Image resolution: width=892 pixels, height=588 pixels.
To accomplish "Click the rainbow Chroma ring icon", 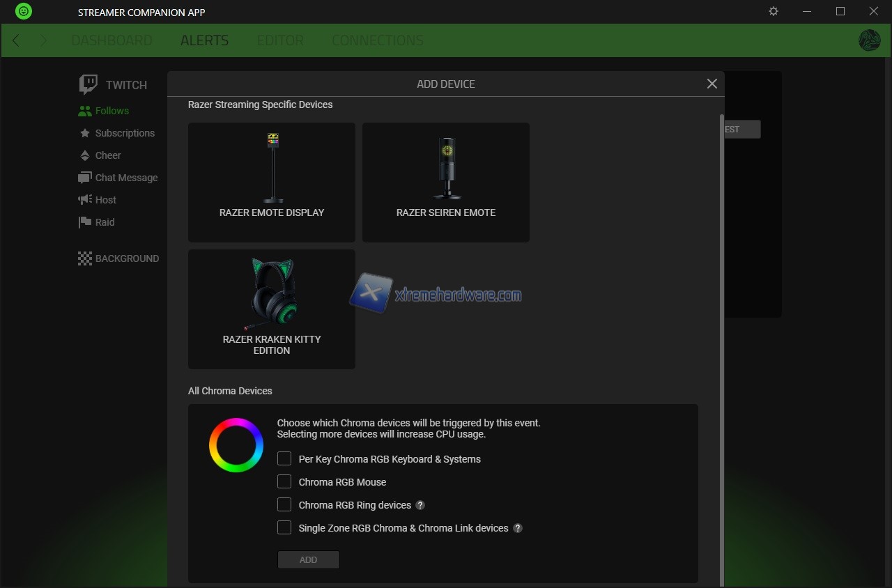I will tap(236, 445).
